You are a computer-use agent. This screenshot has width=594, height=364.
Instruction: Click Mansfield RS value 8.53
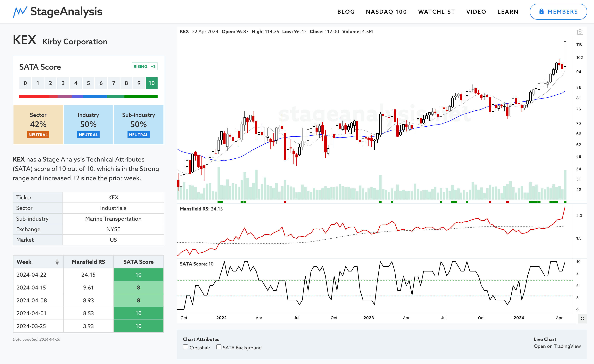coord(88,313)
